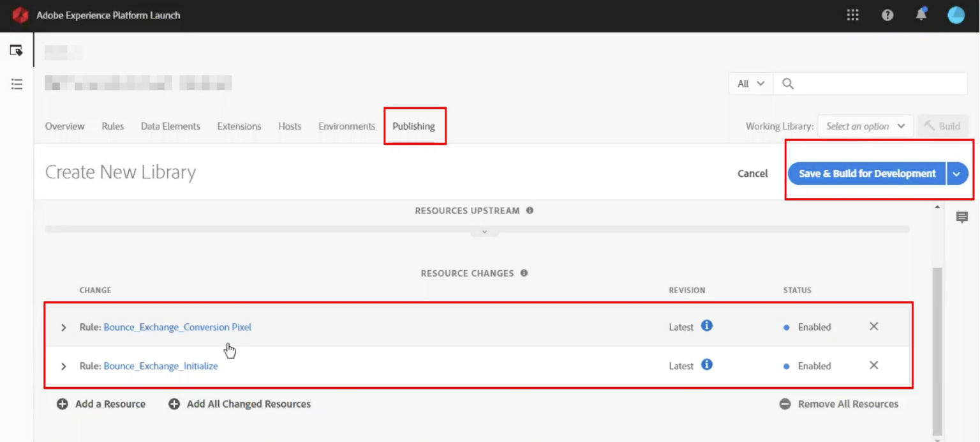
Task: Open the Working Library dropdown
Action: pos(865,126)
